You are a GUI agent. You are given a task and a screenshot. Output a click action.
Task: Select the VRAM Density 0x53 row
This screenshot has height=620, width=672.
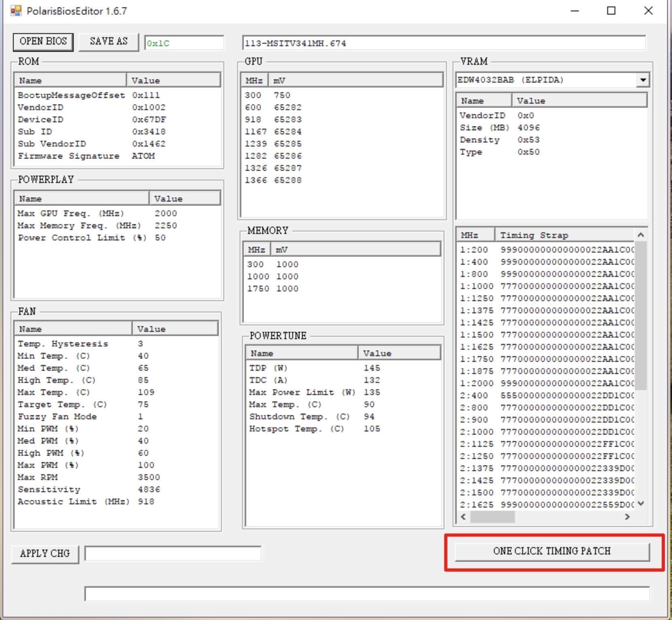coord(552,140)
